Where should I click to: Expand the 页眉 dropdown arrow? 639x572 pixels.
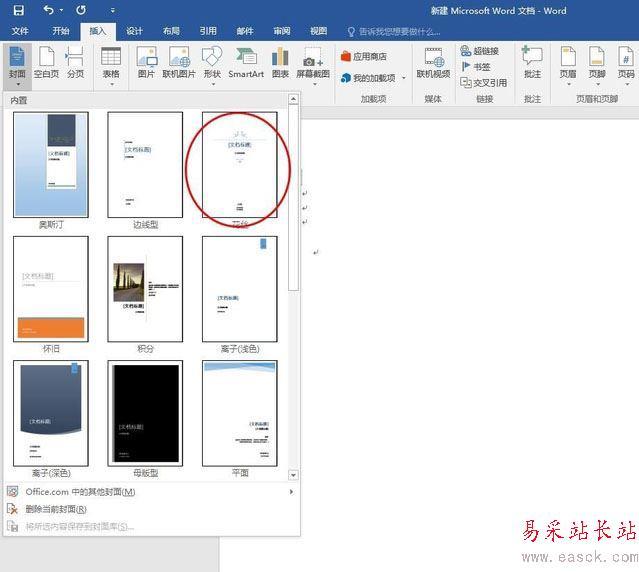(569, 84)
